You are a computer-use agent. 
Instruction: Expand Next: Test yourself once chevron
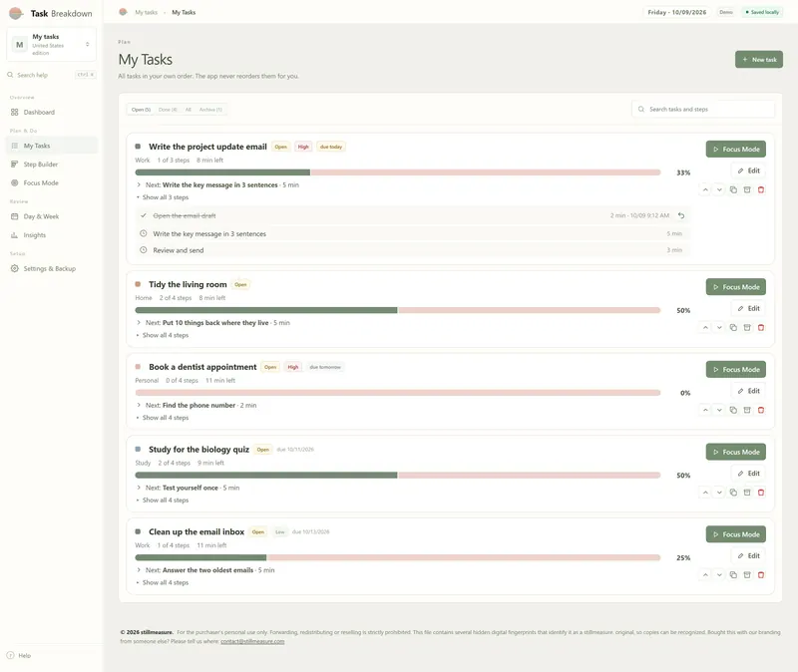(139, 488)
